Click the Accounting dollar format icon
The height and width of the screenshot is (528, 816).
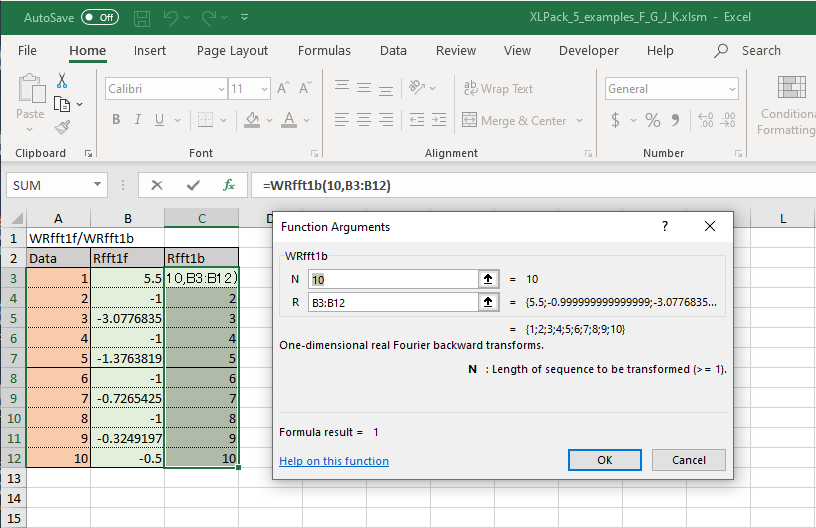click(616, 121)
